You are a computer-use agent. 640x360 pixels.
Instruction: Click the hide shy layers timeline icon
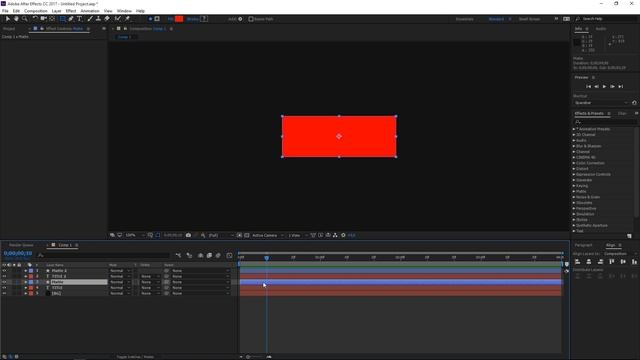pos(200,256)
